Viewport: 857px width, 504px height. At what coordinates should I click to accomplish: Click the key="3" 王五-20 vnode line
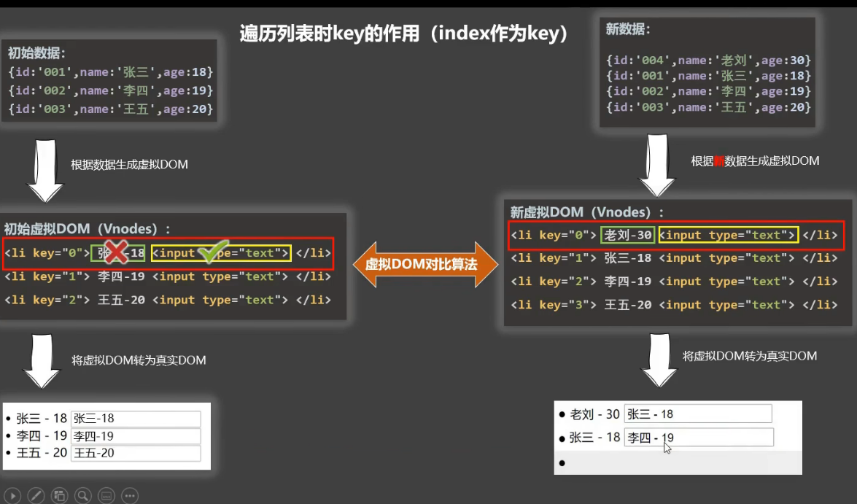click(x=675, y=304)
